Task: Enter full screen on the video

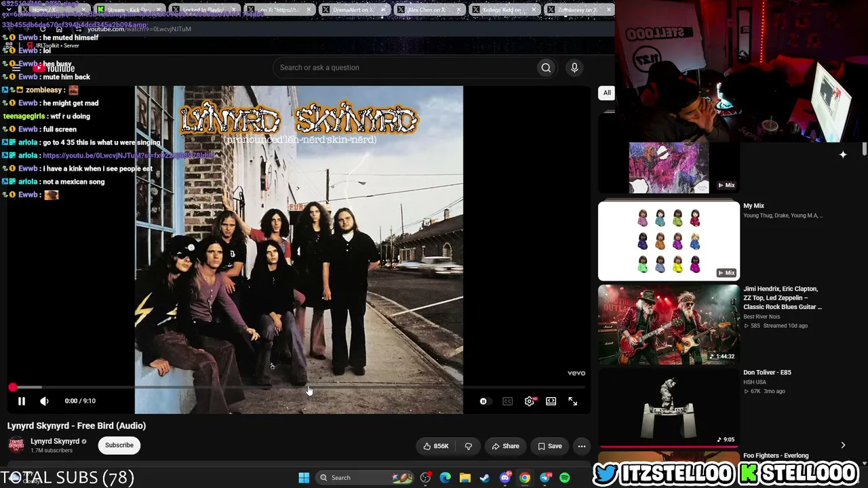Action: (573, 401)
